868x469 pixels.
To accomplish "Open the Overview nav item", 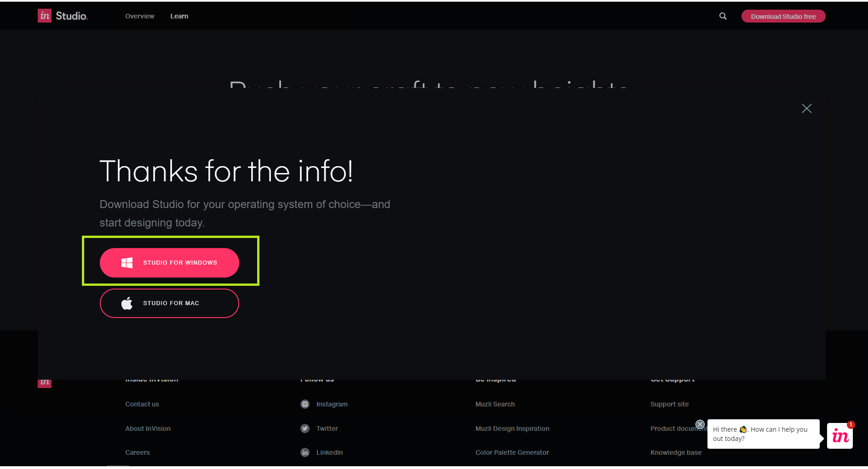I will (140, 16).
